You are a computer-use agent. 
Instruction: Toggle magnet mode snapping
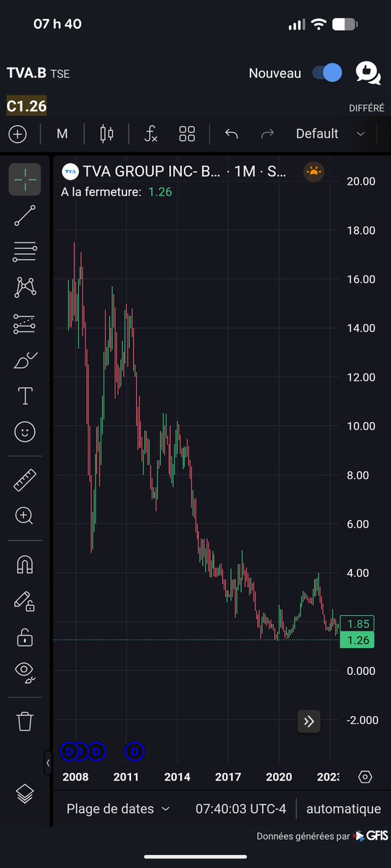25,565
